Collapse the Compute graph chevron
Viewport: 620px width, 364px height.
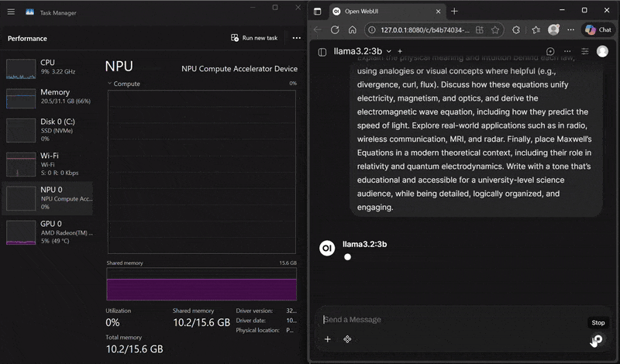(109, 84)
